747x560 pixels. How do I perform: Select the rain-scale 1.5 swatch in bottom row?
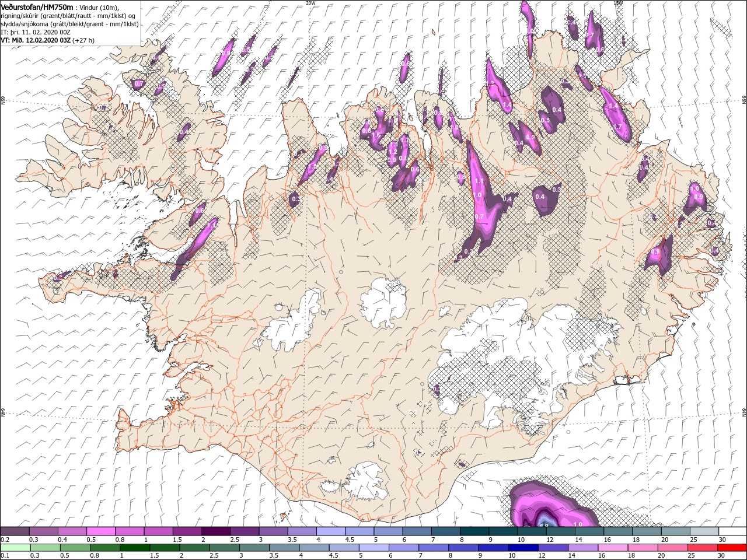tap(165, 547)
